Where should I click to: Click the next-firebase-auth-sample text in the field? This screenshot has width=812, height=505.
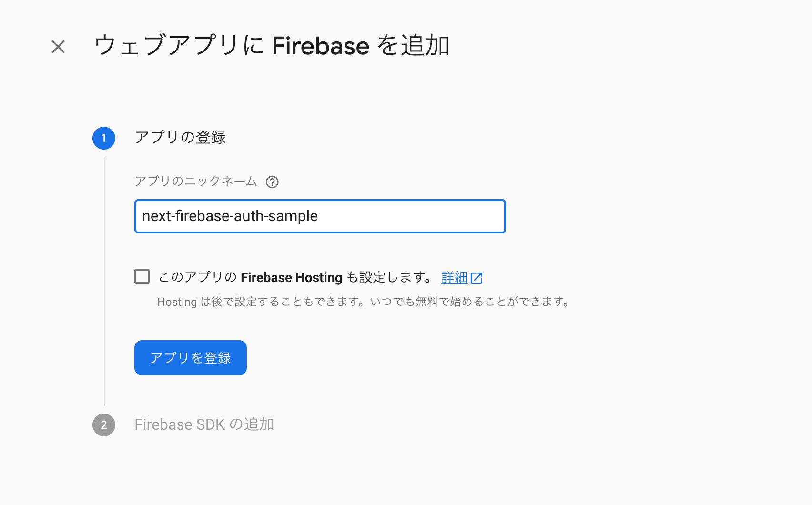230,216
